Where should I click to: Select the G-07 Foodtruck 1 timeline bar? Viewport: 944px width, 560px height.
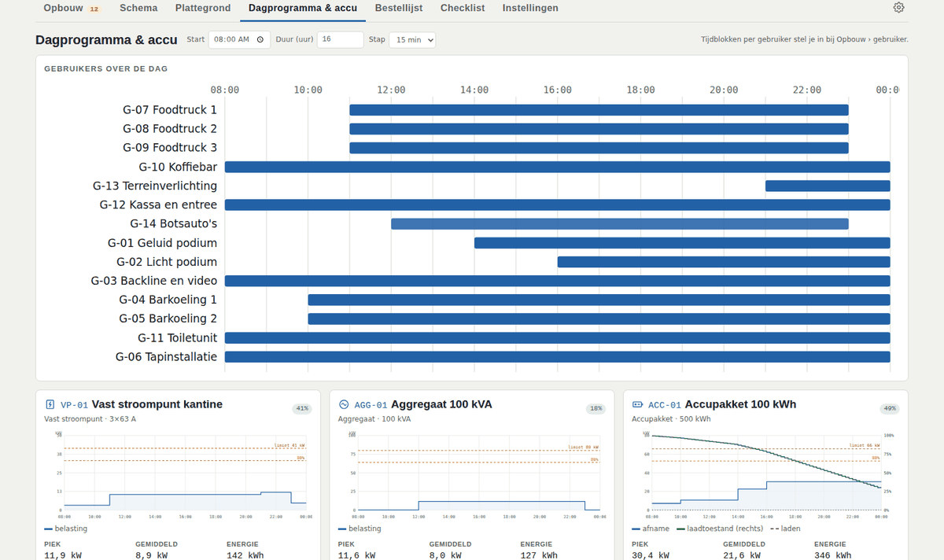pyautogui.click(x=599, y=110)
